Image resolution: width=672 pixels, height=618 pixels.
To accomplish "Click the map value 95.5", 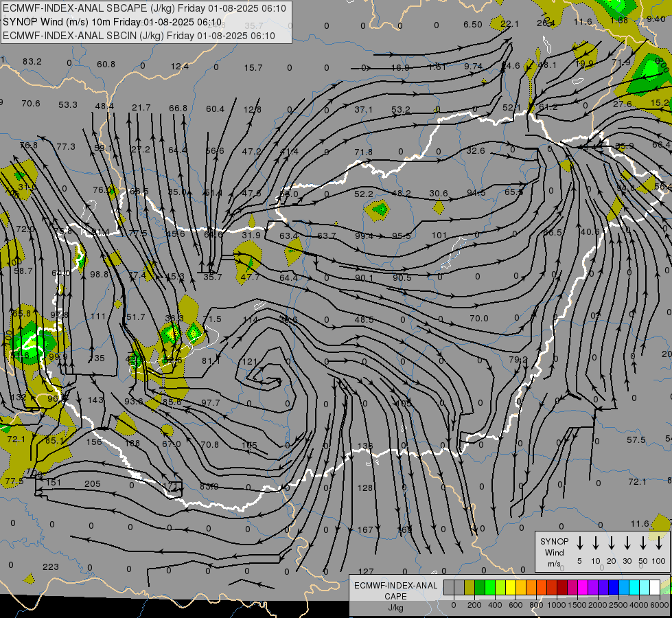I will [402, 236].
